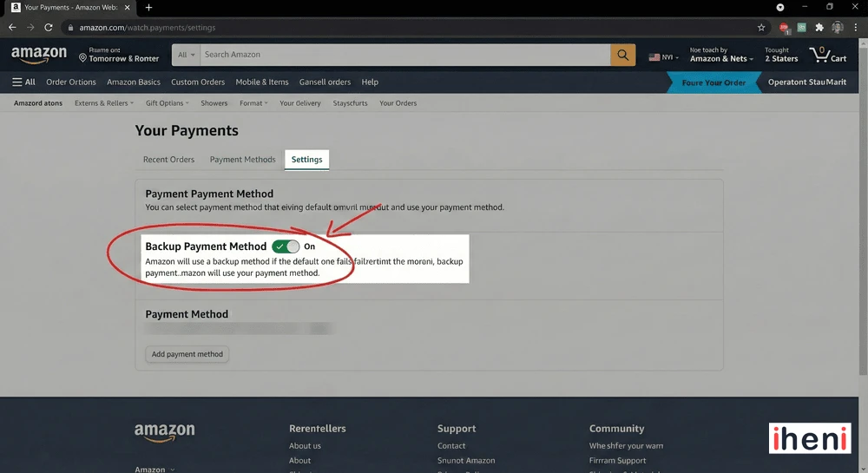Image resolution: width=868 pixels, height=473 pixels.
Task: Open the All hamburger menu
Action: point(23,82)
